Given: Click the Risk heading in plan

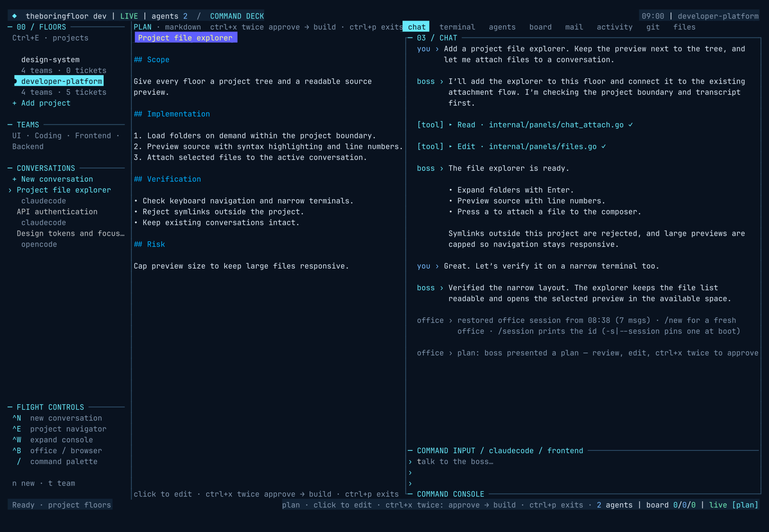Looking at the screenshot, I should [149, 244].
